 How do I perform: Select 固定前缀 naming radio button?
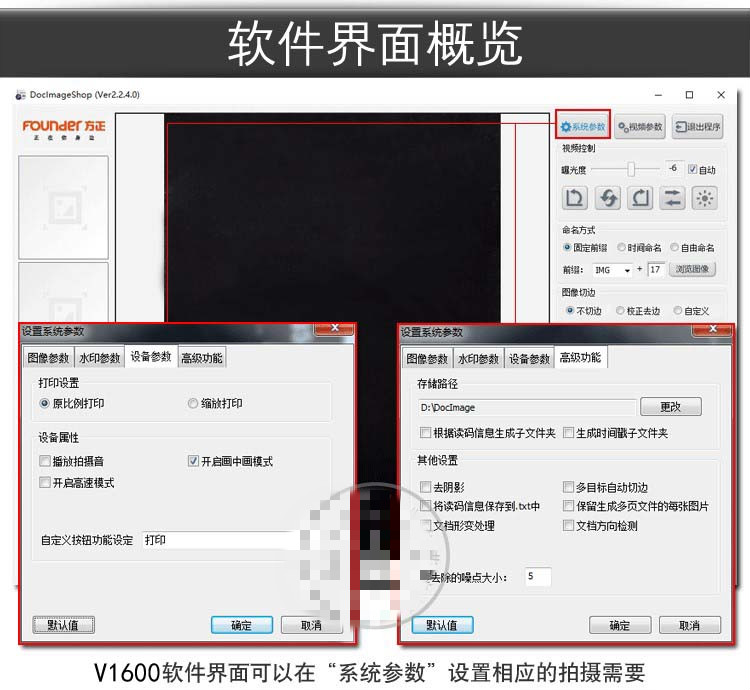[x=567, y=247]
